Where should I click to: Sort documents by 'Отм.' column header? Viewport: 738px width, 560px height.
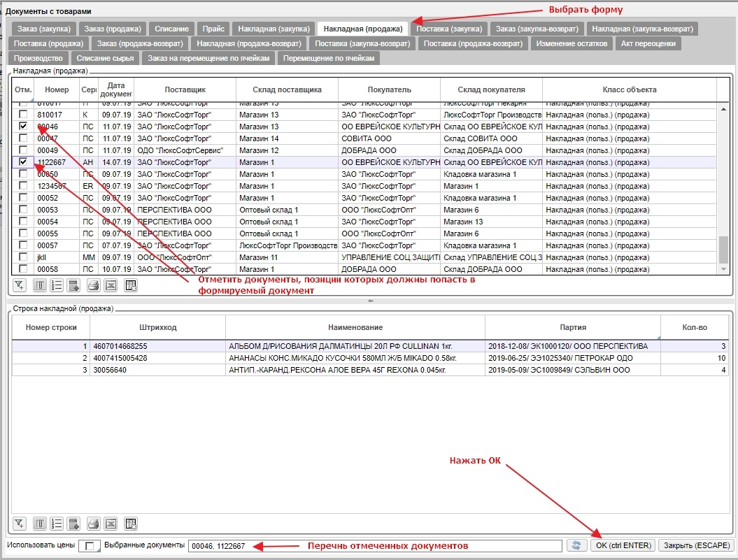[x=23, y=89]
